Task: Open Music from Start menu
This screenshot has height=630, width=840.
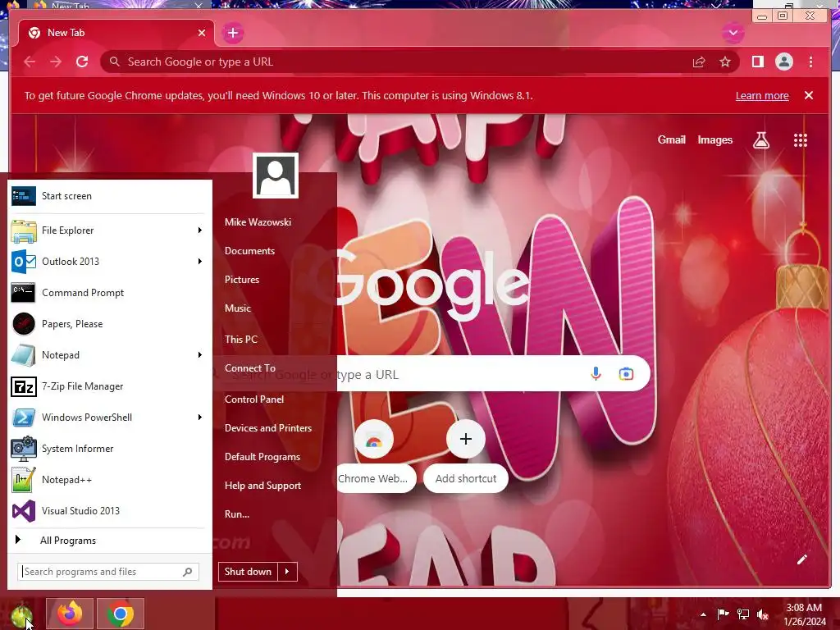Action: tap(238, 308)
